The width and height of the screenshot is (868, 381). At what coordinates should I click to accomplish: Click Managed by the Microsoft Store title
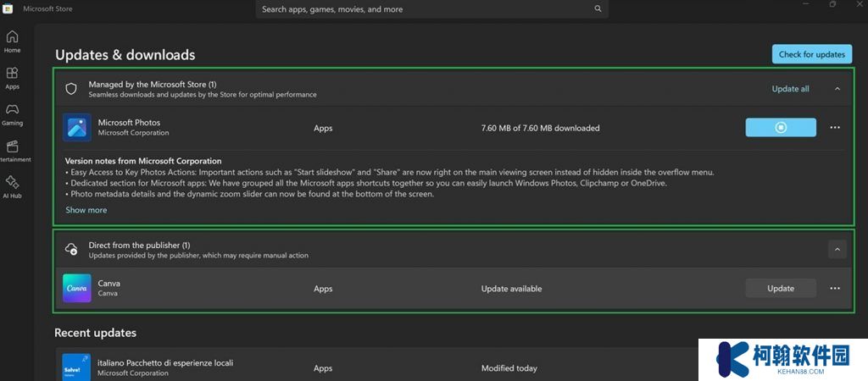coord(153,85)
